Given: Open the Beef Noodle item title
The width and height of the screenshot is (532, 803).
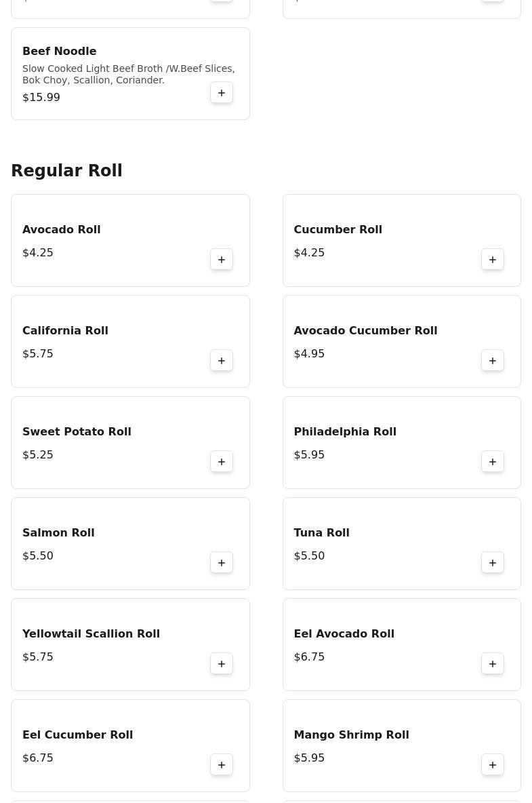Looking at the screenshot, I should pos(60,52).
